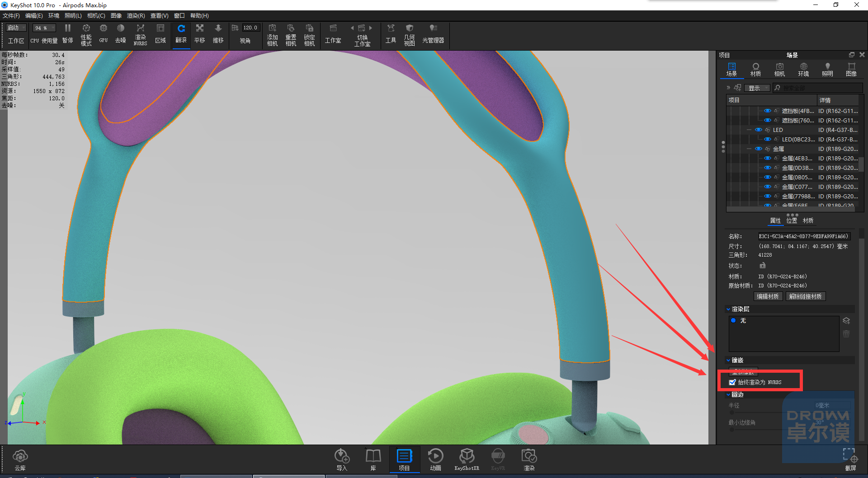Click the Lock Camera (锁定相机) icon
The height and width of the screenshot is (478, 868).
[x=309, y=34]
